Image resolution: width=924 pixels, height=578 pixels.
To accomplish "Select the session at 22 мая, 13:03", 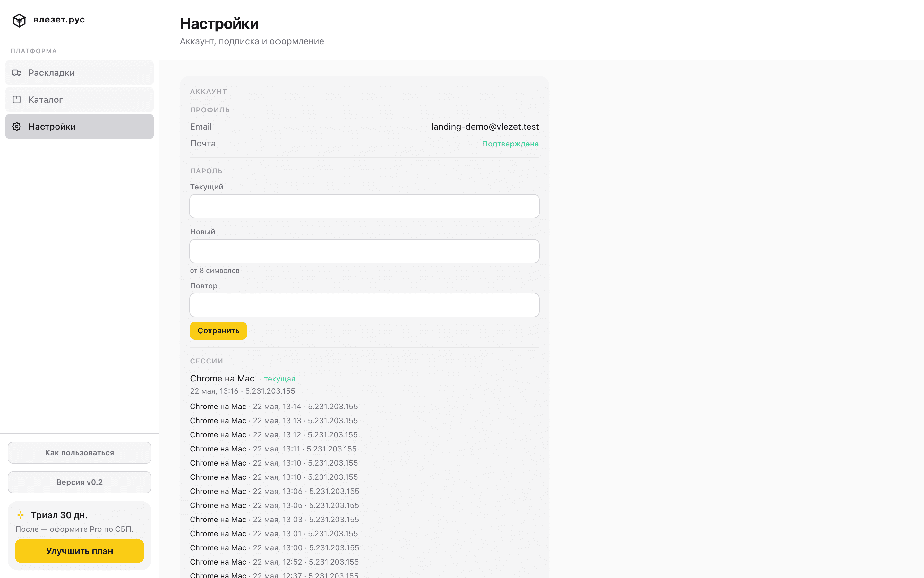I will tap(275, 520).
